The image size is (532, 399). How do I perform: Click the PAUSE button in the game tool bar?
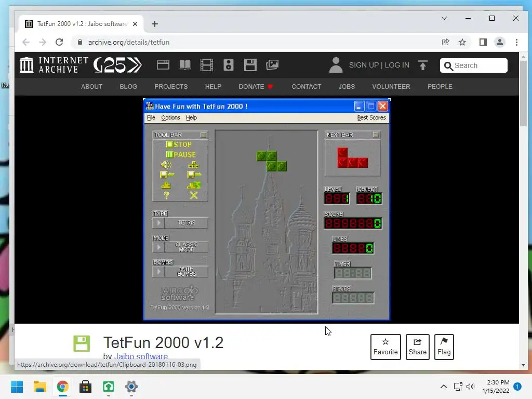tap(181, 155)
